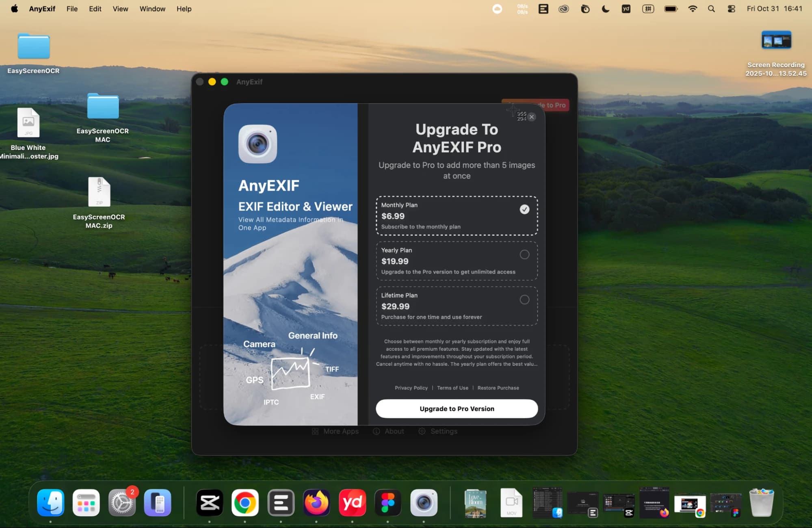Click Upgrade to Pro Version button
Screen dimensions: 812x528
[457, 408]
